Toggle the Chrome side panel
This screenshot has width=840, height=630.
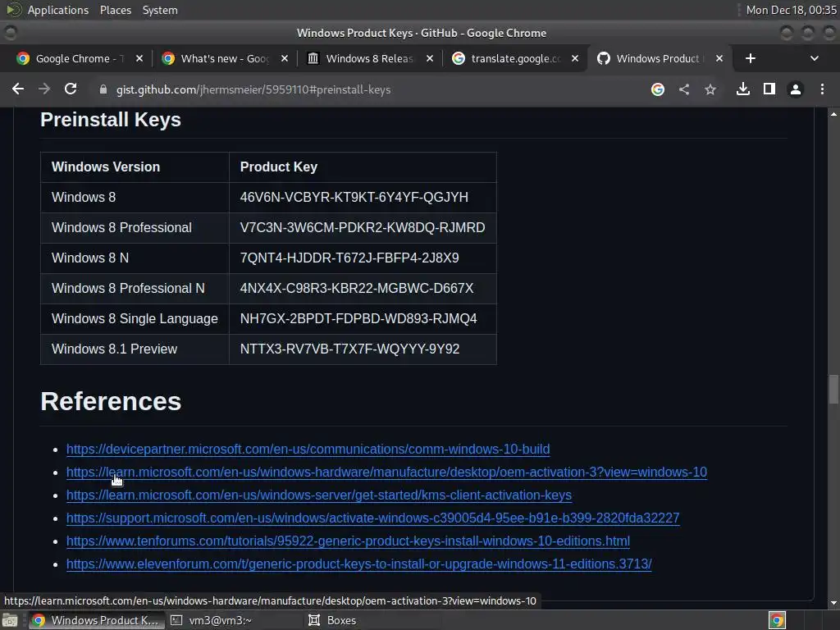point(769,89)
